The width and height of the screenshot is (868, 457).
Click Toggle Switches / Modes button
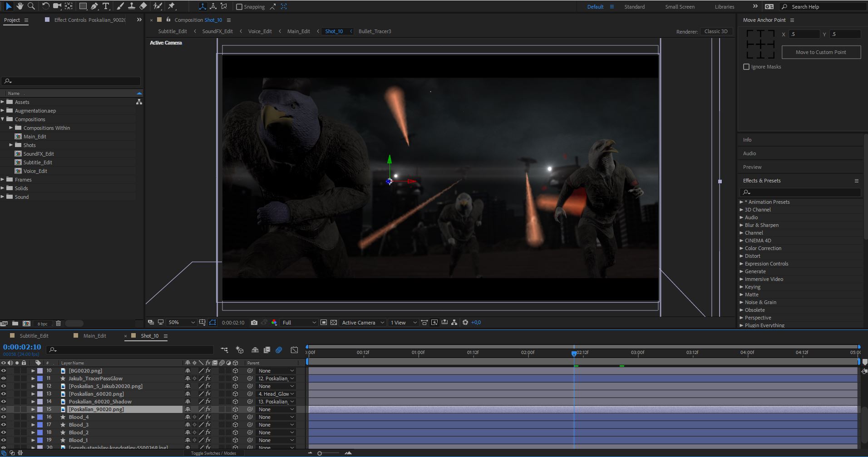213,453
